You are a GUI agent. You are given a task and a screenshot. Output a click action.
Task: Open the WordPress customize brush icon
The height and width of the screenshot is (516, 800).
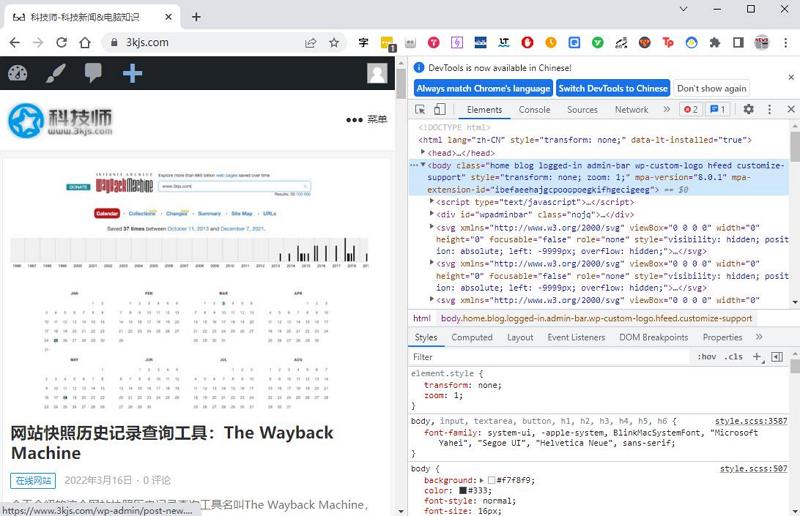[x=55, y=73]
